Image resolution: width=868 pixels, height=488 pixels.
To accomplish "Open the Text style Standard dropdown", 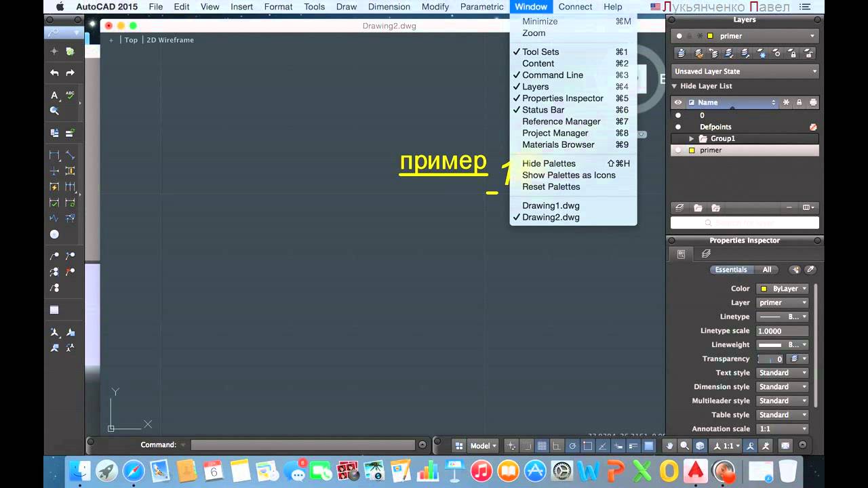I will [783, 373].
